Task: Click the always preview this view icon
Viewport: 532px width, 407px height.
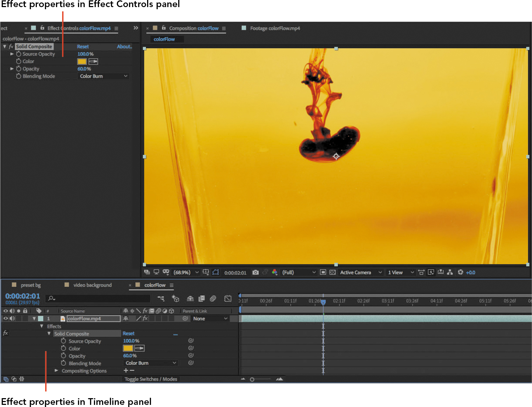Action: coord(147,272)
